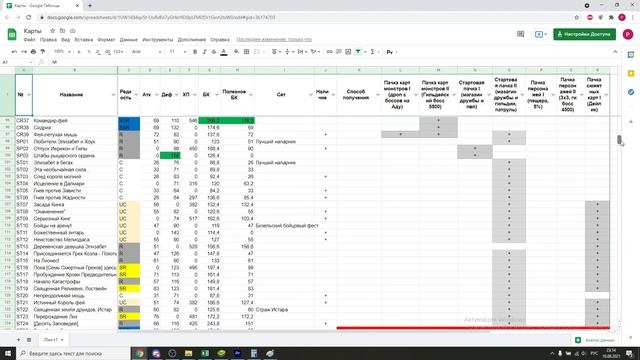
Task: Open the text color picker
Action: [x=224, y=52]
